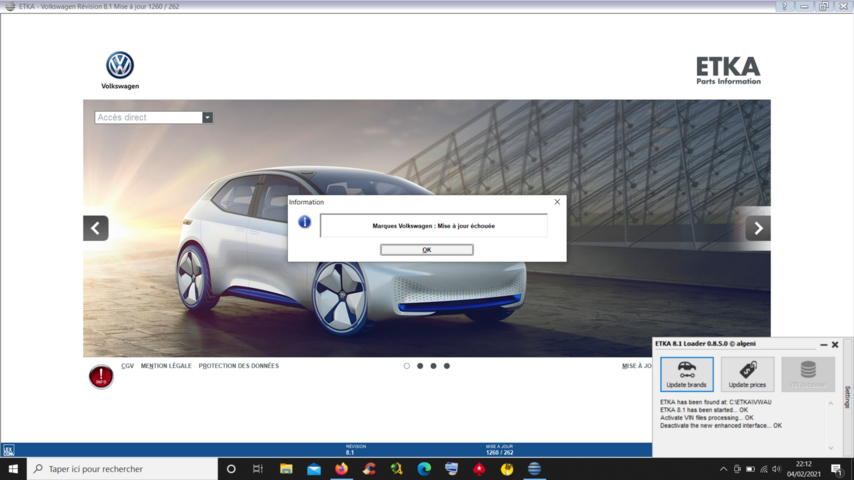
Task: Click the Mise à jour link below banner
Action: (x=637, y=366)
